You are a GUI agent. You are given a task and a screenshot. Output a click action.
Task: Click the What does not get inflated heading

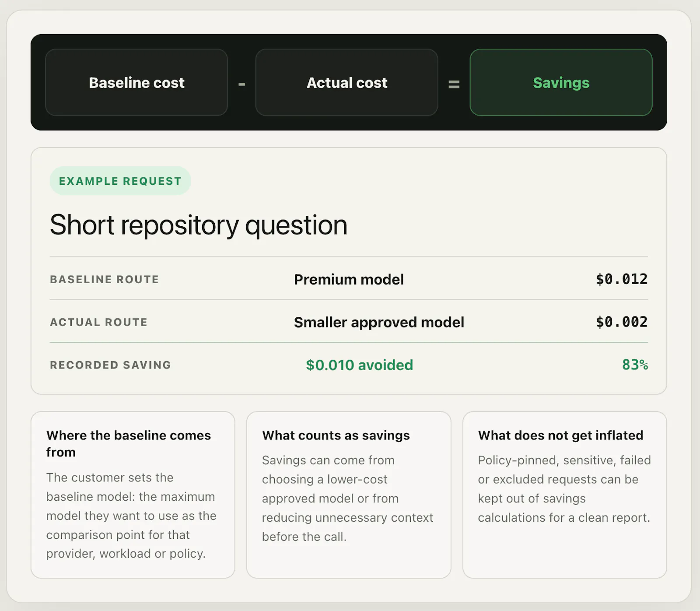(560, 435)
